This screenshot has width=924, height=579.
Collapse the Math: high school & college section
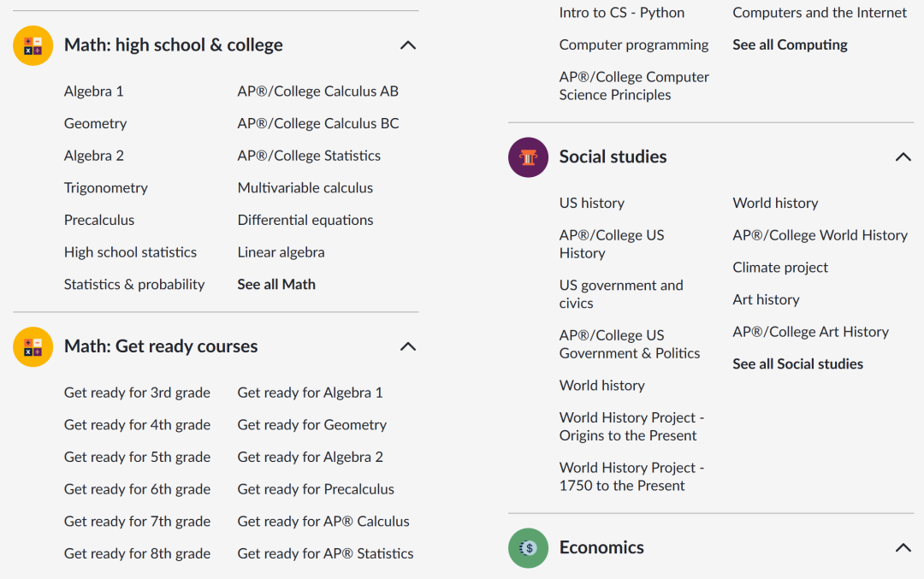[x=408, y=45]
